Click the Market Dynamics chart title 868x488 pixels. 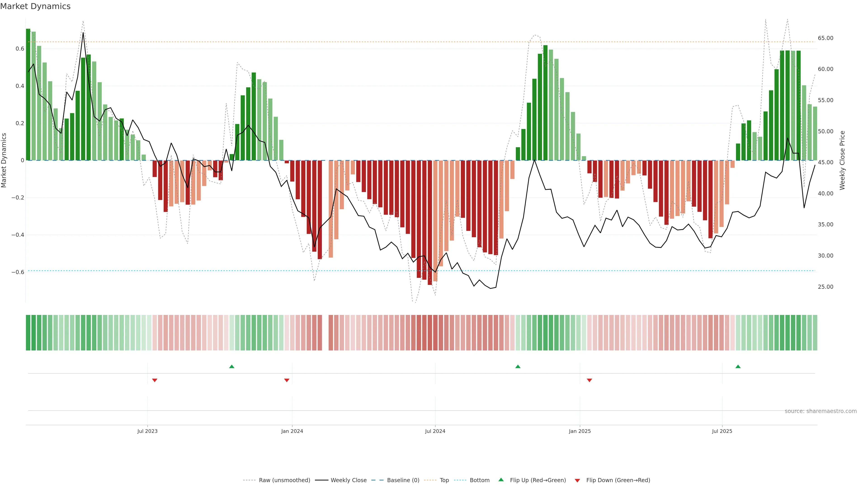pyautogui.click(x=35, y=6)
